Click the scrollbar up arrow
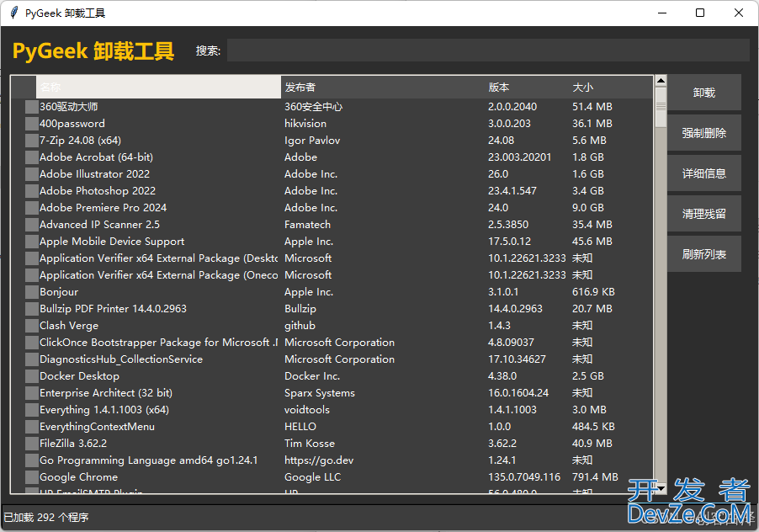This screenshot has height=532, width=759. (x=661, y=80)
